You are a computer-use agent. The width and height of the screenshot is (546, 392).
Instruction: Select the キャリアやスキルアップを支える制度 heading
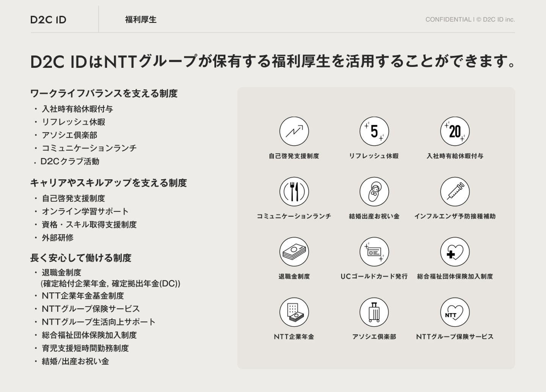click(108, 183)
